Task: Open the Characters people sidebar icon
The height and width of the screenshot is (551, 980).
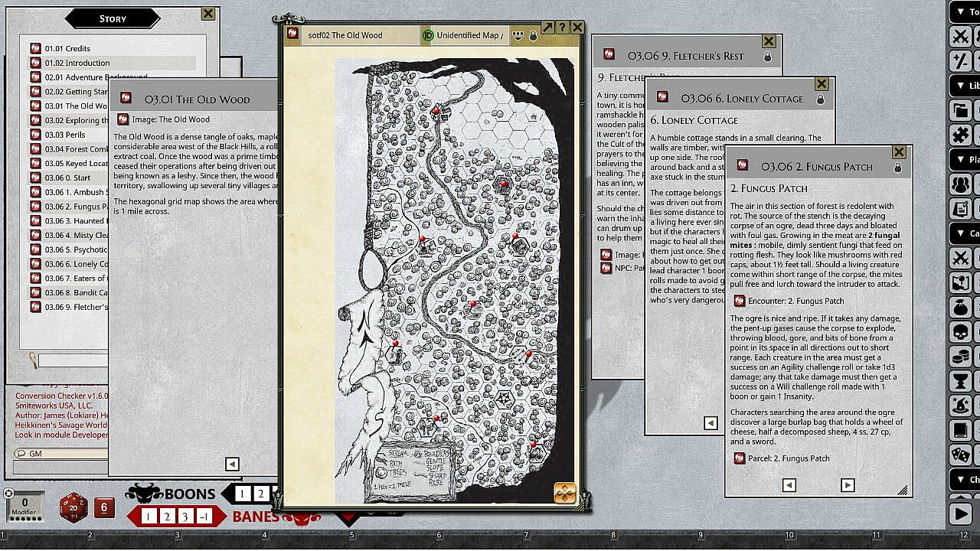Action: pos(960,184)
